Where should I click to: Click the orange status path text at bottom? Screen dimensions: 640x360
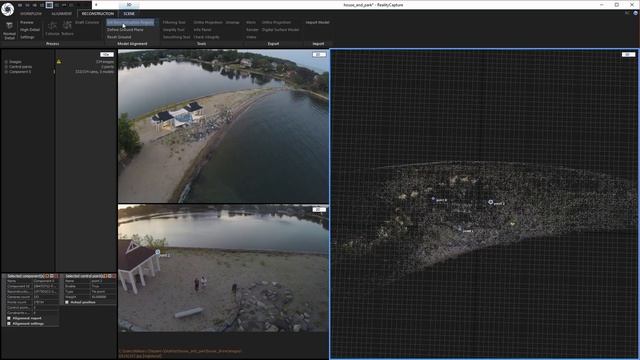[x=180, y=353]
